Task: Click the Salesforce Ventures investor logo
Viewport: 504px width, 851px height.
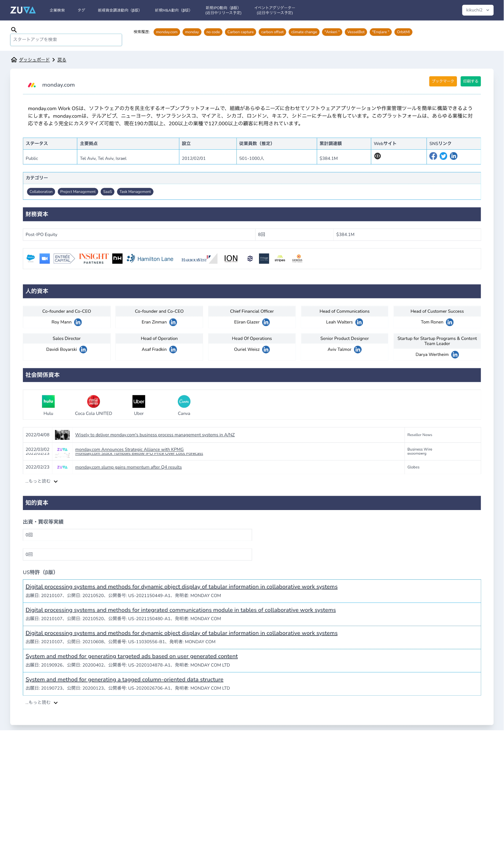Action: click(31, 259)
